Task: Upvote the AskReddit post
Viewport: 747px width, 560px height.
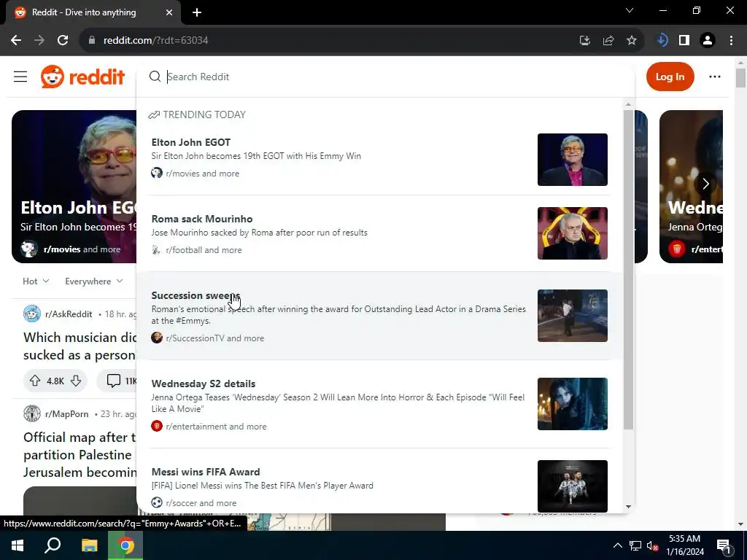Action: point(35,381)
